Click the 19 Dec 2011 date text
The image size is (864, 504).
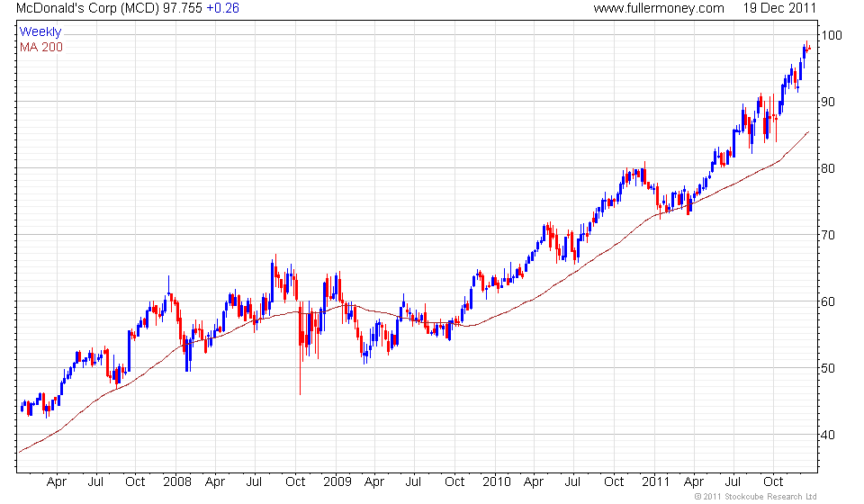coord(779,8)
